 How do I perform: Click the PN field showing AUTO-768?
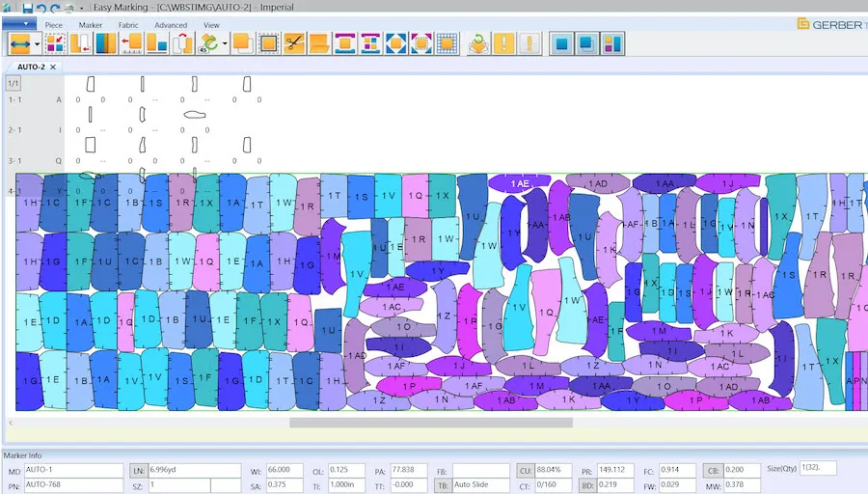[x=73, y=485]
